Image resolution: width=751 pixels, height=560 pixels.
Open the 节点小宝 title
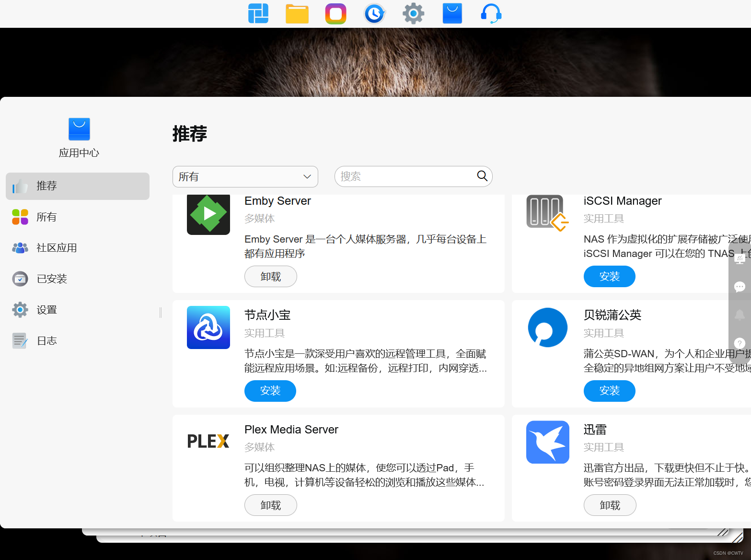(267, 315)
